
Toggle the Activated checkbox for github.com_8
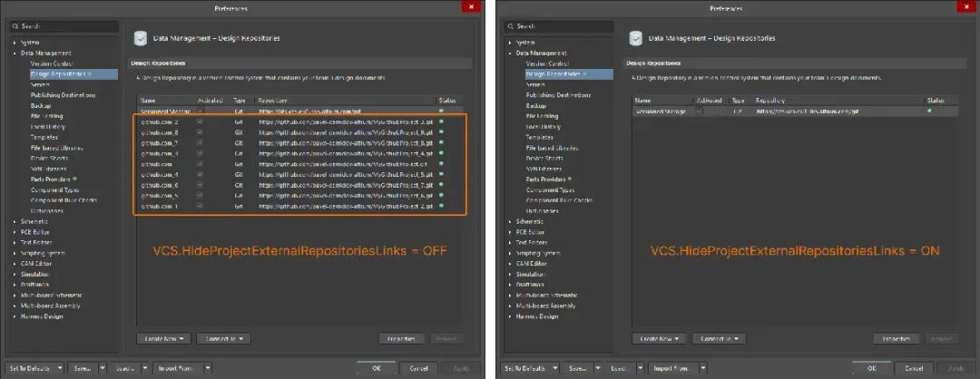(x=200, y=132)
